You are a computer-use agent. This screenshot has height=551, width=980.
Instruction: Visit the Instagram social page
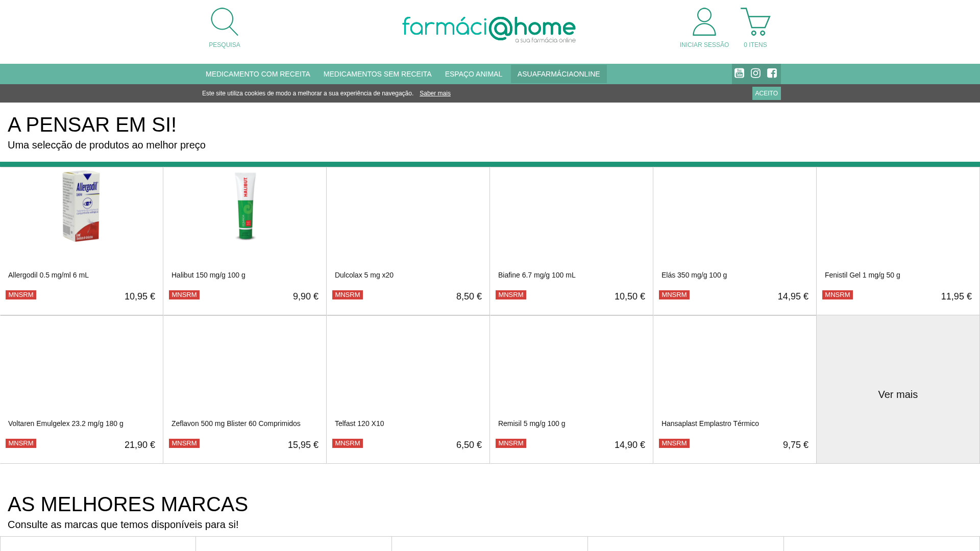755,73
